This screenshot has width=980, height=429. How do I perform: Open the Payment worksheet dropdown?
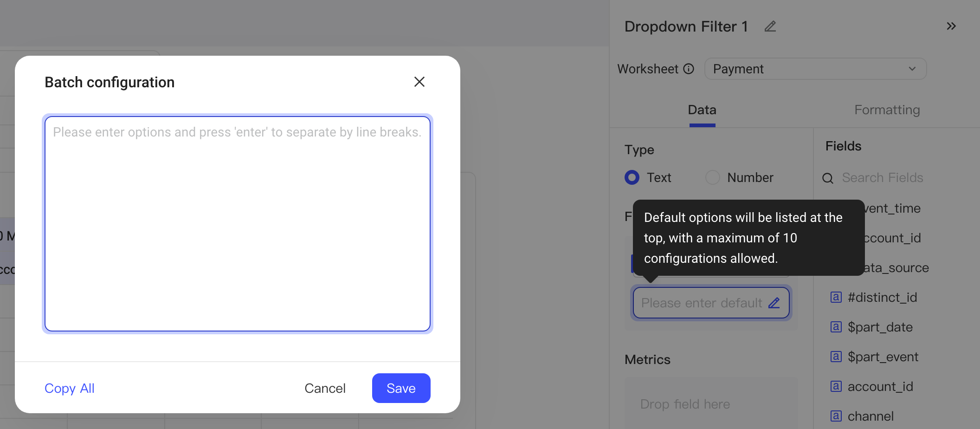815,69
